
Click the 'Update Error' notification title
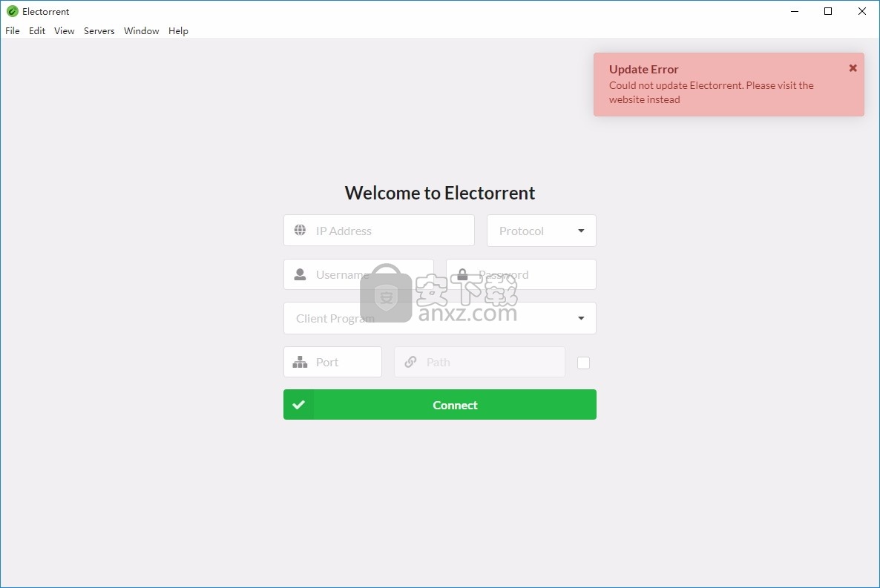644,69
